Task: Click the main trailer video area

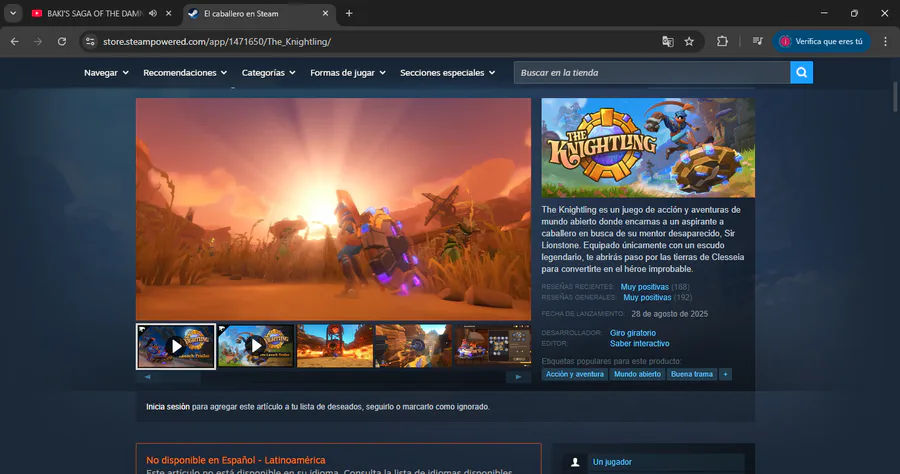Action: point(333,209)
